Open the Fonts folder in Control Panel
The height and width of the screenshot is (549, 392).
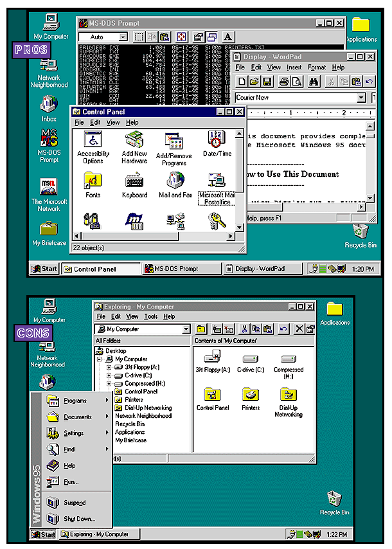[x=93, y=185]
